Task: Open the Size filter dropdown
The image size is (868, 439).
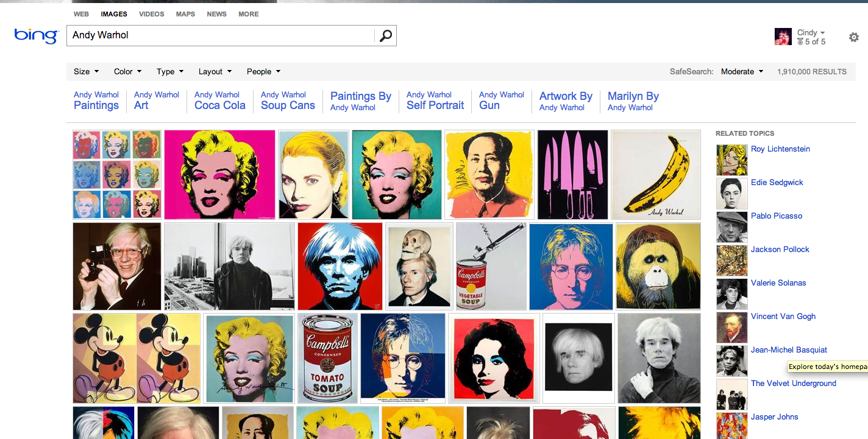Action: (x=86, y=71)
